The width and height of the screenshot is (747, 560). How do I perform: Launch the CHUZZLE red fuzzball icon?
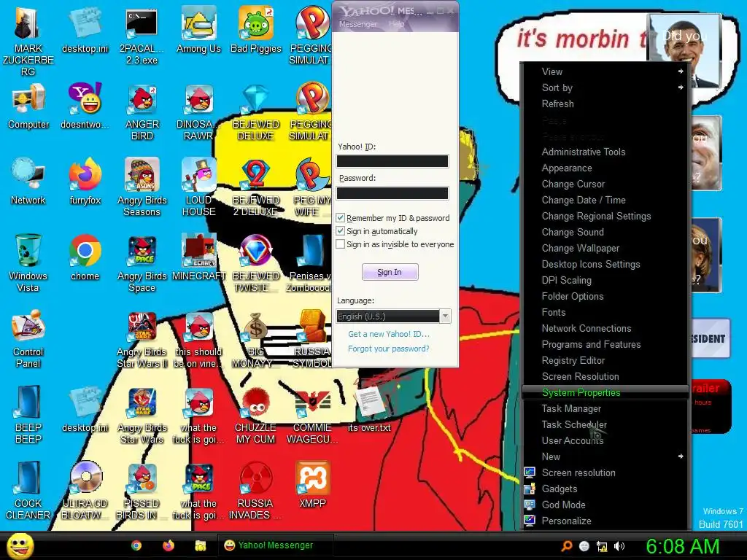pos(256,414)
